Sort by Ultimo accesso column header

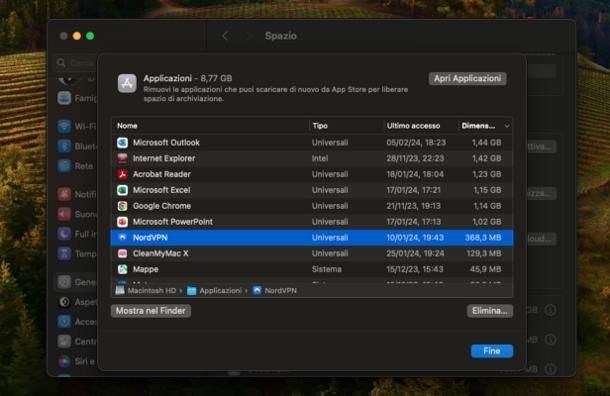[x=413, y=126]
